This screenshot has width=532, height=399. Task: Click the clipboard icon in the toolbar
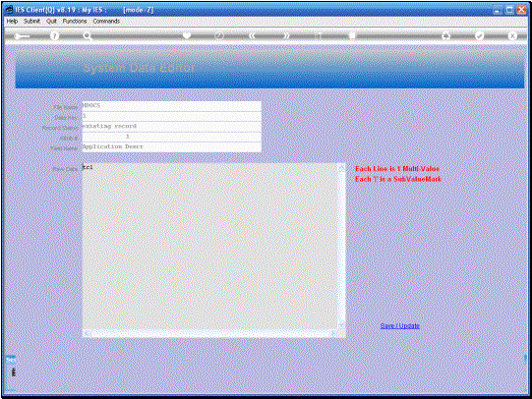[x=352, y=35]
